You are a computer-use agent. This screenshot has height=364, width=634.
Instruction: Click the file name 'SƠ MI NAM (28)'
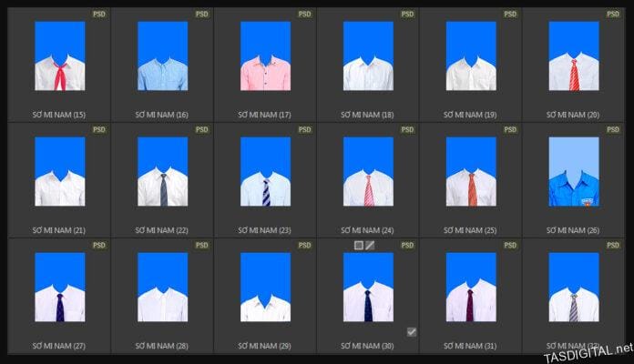coord(162,346)
